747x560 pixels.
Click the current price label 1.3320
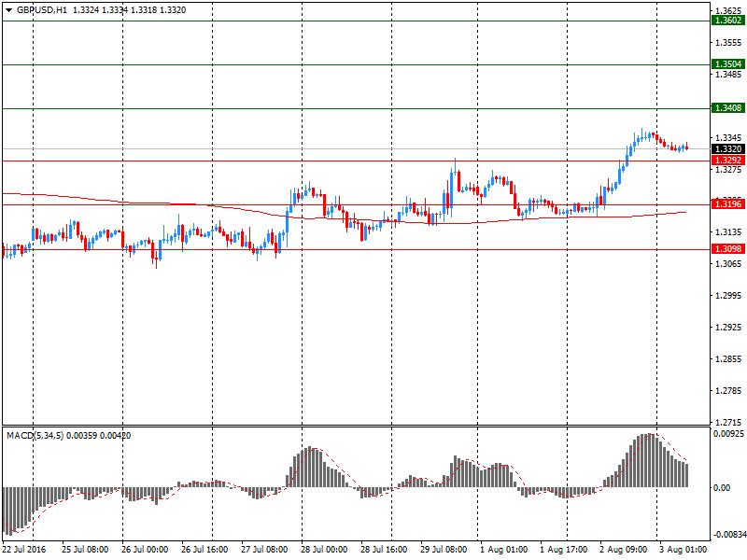(728, 149)
